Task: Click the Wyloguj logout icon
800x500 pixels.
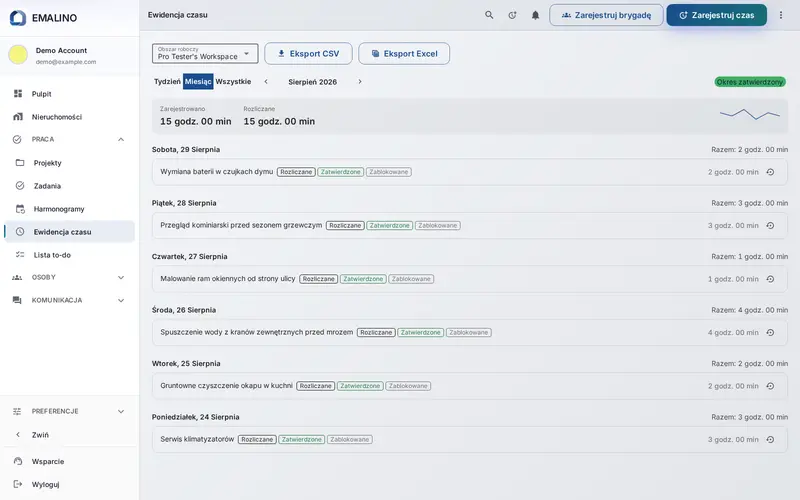Action: pos(18,484)
